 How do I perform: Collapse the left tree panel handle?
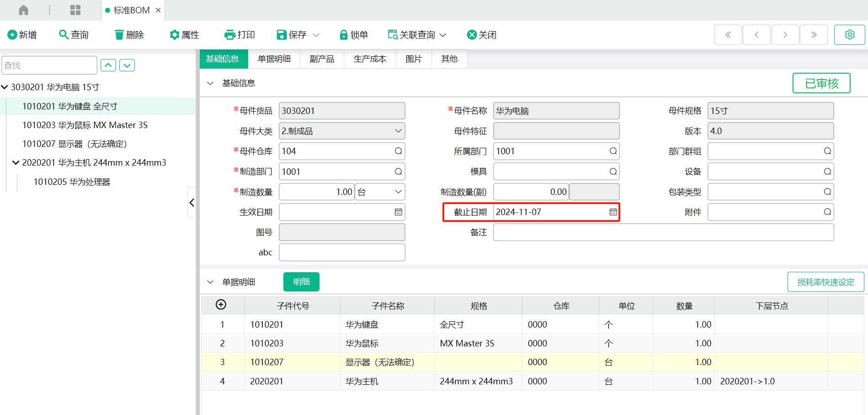click(192, 202)
